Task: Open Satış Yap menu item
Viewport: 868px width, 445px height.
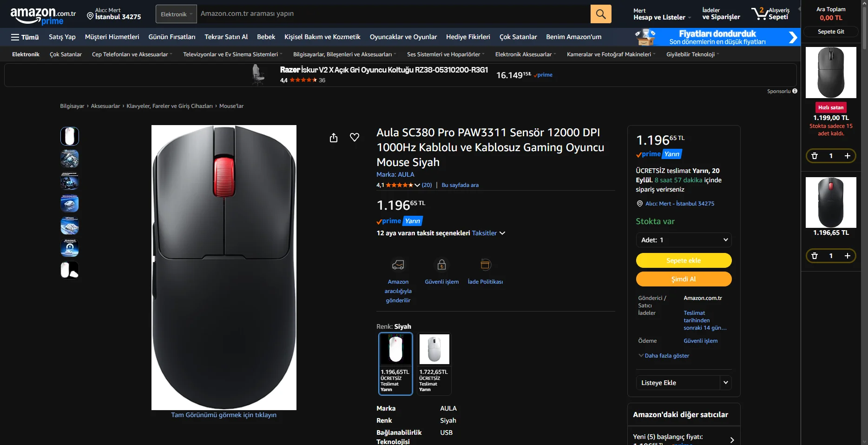Action: coord(62,37)
